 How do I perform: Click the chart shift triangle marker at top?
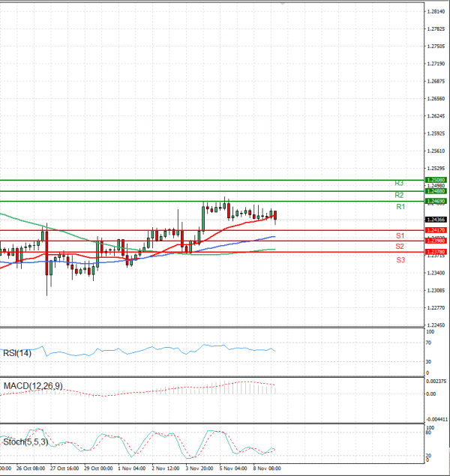(282, 4)
